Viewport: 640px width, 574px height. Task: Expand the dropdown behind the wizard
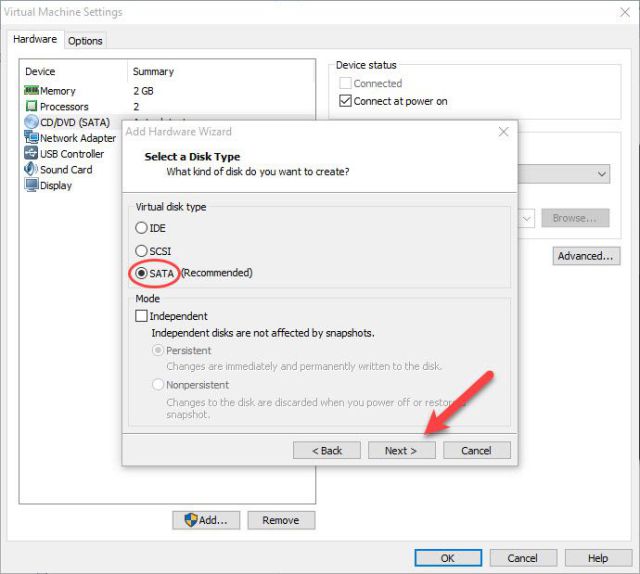pyautogui.click(x=602, y=174)
